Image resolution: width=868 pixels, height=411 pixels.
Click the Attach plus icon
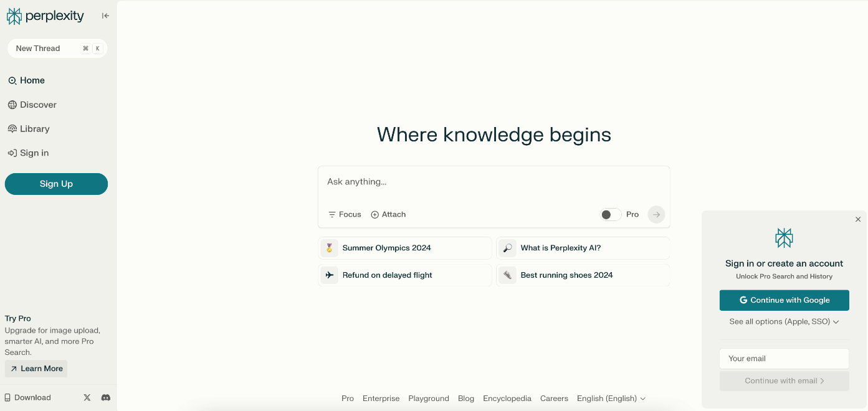tap(375, 214)
